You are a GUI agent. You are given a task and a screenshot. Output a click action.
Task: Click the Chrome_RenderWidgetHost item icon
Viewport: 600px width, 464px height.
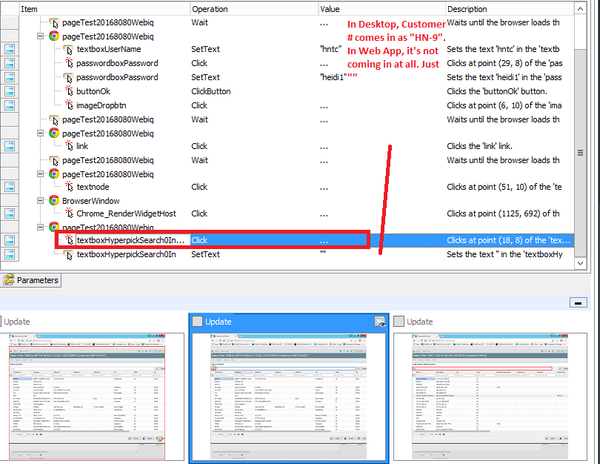68,213
